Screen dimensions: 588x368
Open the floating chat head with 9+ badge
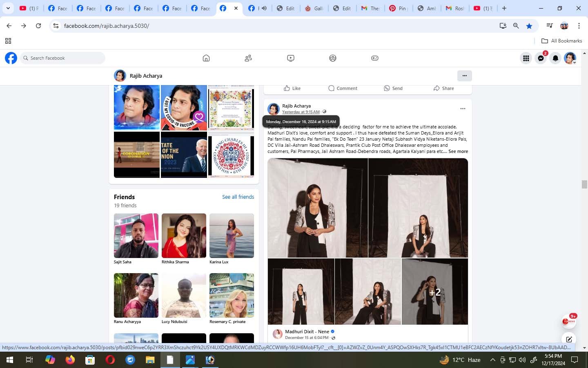tap(569, 321)
